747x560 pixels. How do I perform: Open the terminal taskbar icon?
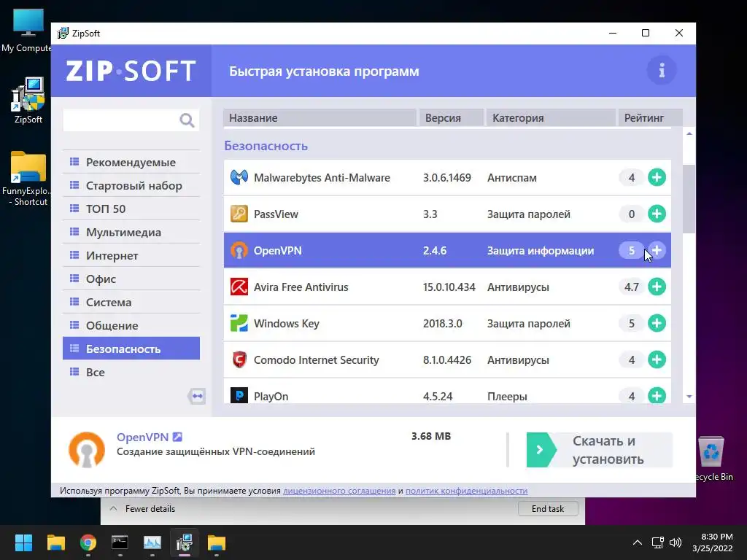[120, 542]
